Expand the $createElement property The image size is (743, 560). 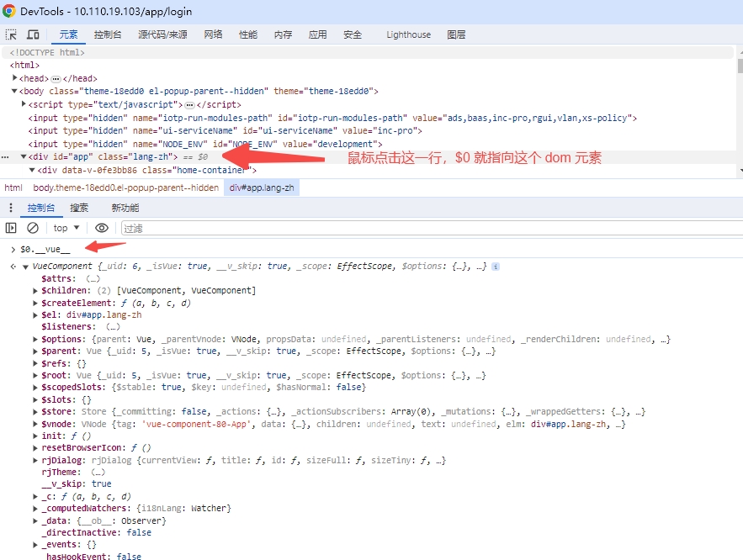tap(35, 303)
